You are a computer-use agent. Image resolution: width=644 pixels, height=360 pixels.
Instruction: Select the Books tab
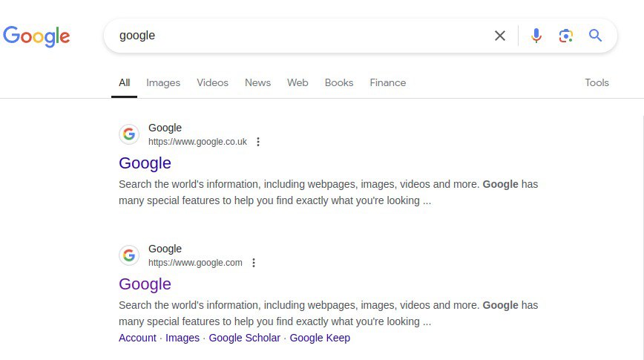tap(339, 82)
